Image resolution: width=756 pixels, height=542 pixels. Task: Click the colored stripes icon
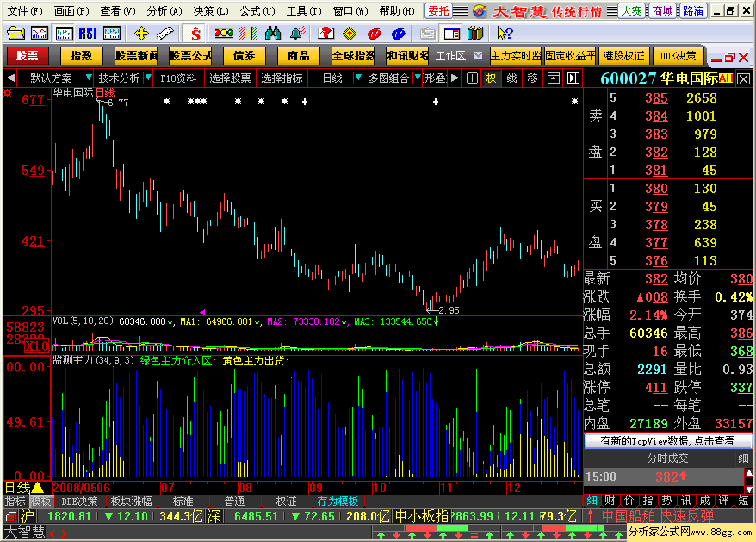[x=248, y=34]
